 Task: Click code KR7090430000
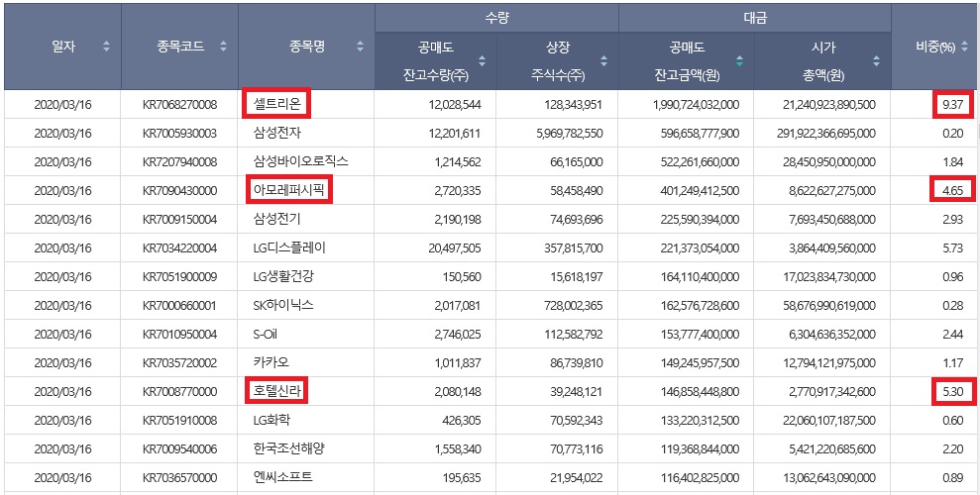coord(180,190)
